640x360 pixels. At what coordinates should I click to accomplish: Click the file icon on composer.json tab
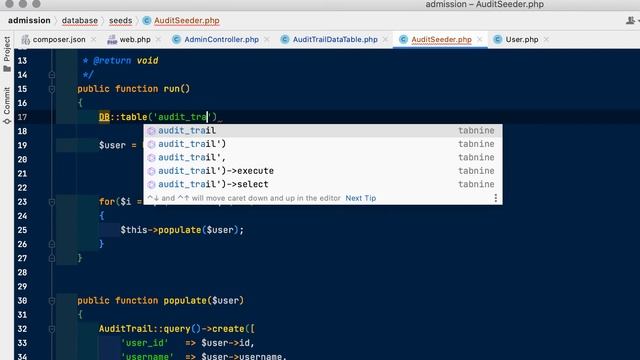click(26, 40)
